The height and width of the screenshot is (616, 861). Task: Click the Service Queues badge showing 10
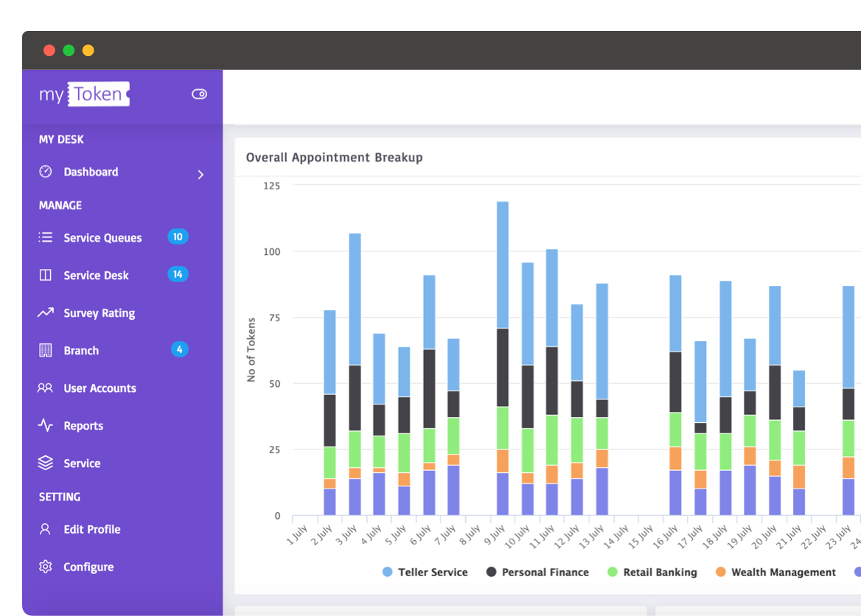(x=178, y=237)
